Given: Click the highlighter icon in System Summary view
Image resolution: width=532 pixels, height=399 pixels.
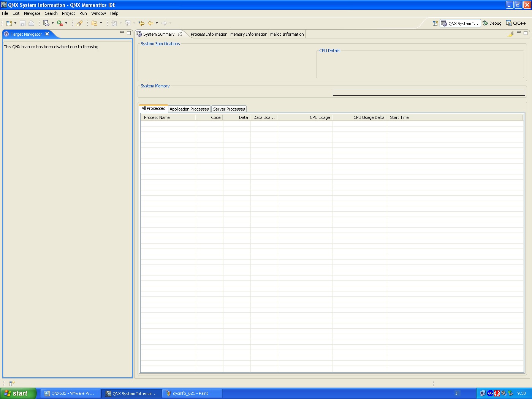Looking at the screenshot, I should pos(511,34).
